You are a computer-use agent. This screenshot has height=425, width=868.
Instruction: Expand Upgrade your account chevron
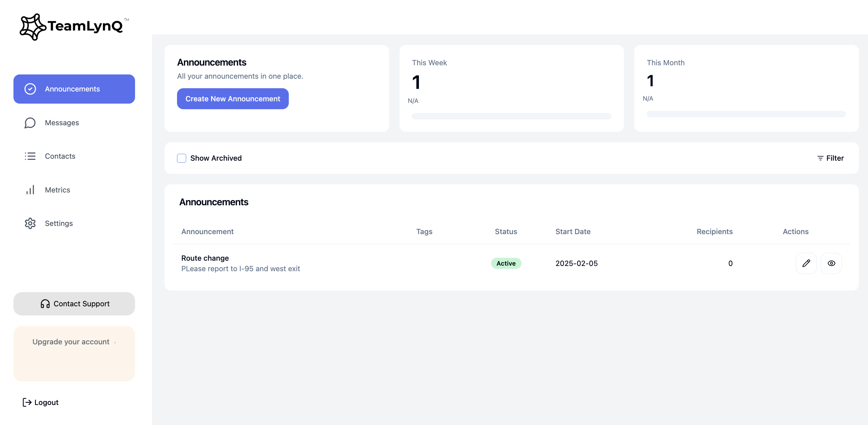[x=115, y=342]
